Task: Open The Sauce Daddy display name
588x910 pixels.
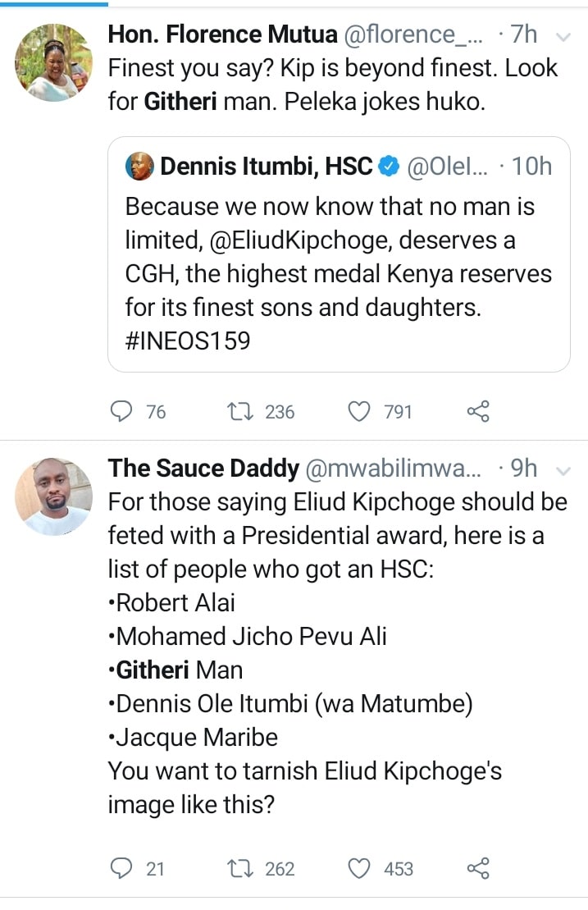Action: click(203, 469)
